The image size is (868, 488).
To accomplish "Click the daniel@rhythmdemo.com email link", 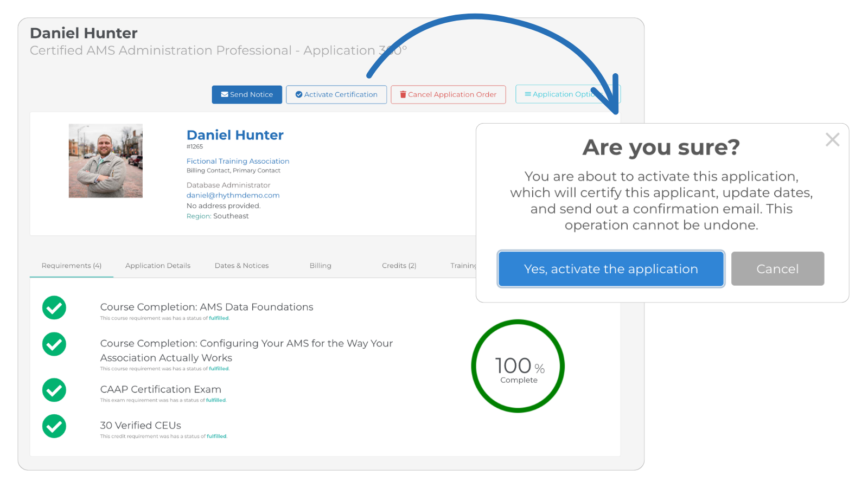I will [x=233, y=195].
